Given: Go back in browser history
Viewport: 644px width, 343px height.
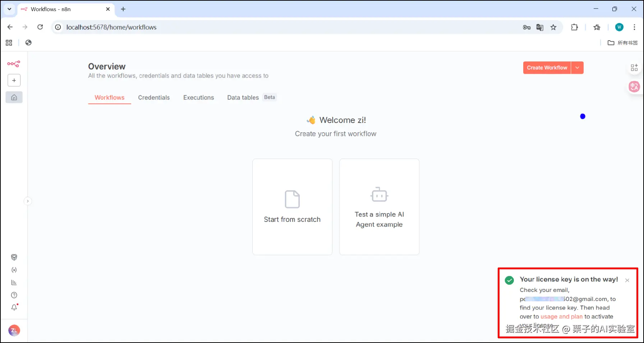Looking at the screenshot, I should pos(10,27).
